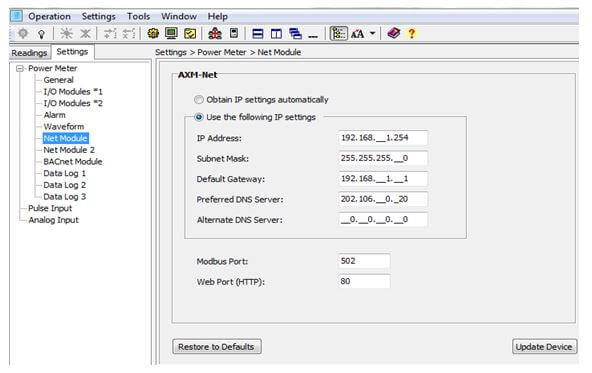
Task: Click the AXM-Net group title
Action: tap(197, 75)
